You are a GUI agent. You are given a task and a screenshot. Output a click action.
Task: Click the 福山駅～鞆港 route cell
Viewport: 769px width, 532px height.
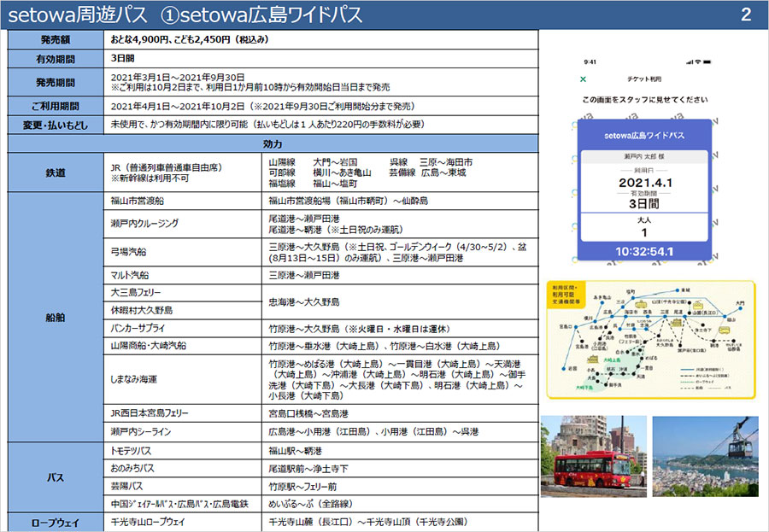point(400,451)
